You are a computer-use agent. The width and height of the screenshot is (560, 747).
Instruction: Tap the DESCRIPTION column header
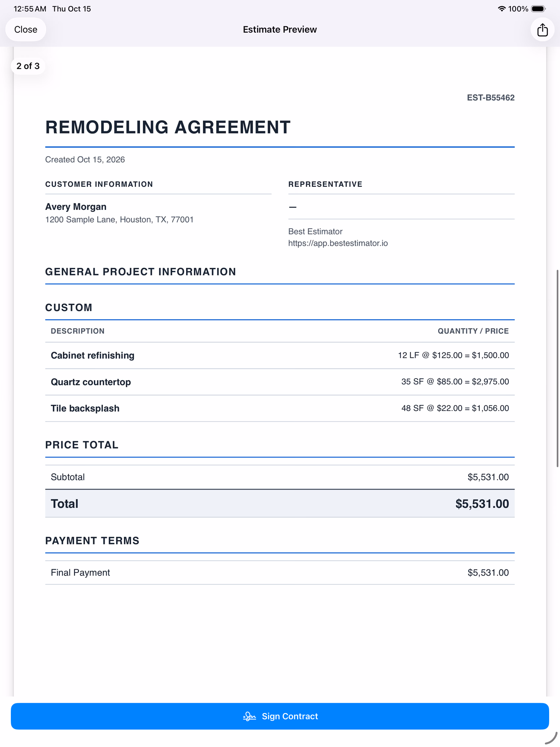point(78,331)
